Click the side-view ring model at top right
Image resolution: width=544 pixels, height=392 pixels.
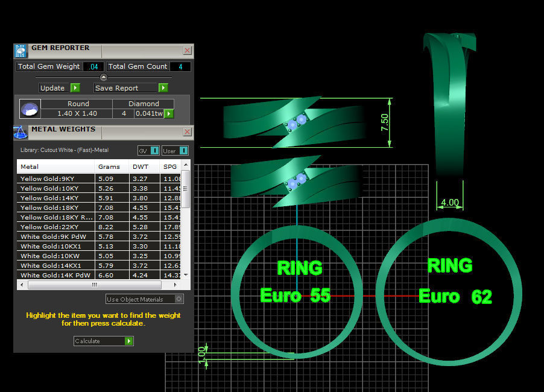coord(450,104)
